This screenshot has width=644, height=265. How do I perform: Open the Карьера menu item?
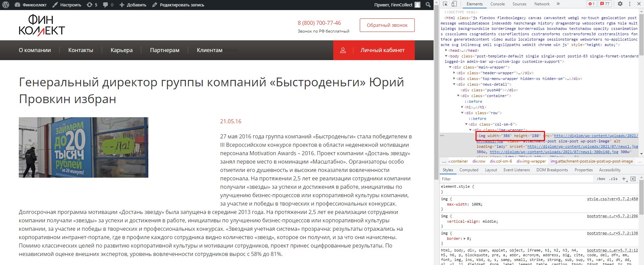[121, 50]
